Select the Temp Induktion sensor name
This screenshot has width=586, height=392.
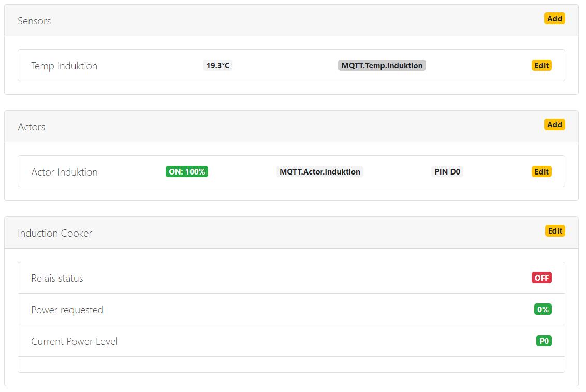(64, 66)
